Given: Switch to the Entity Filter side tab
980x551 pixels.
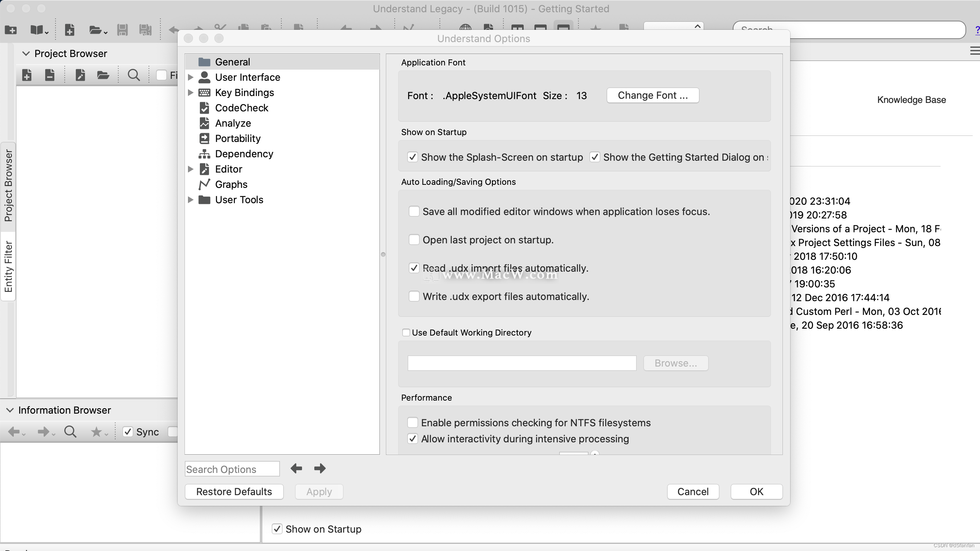Looking at the screenshot, I should pyautogui.click(x=8, y=266).
